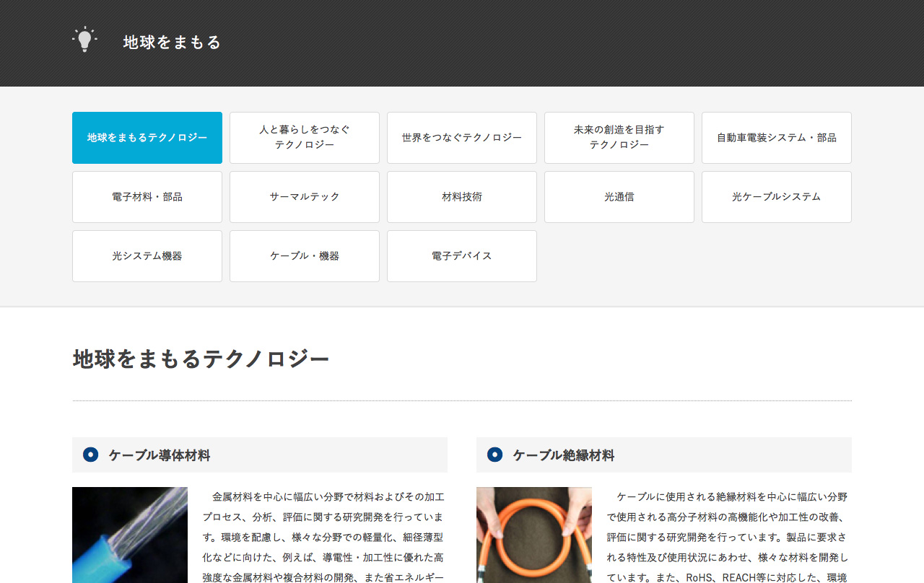Select the 地球をまもるテクノロジー tab

coord(147,138)
